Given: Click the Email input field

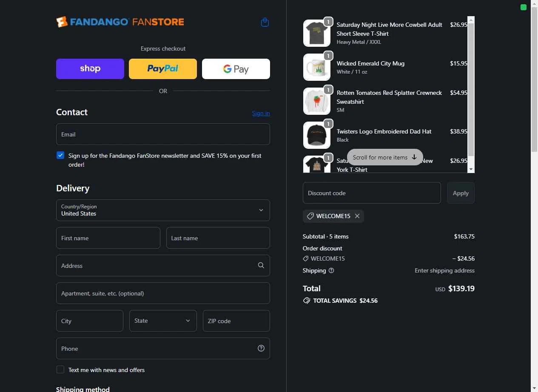Looking at the screenshot, I should [163, 134].
